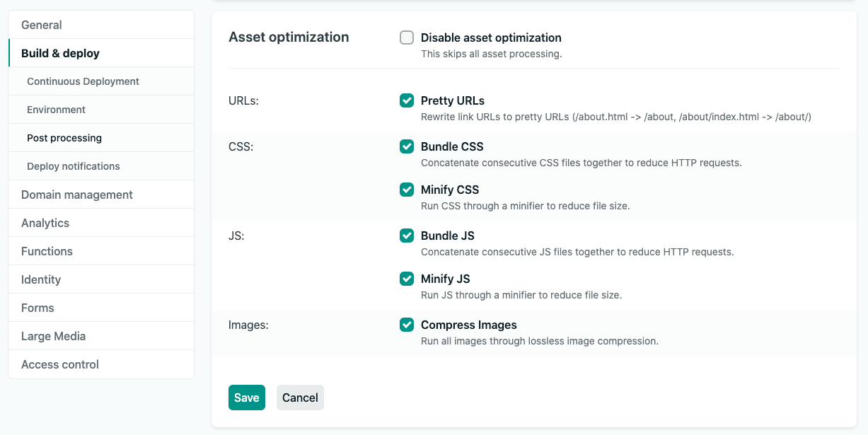Viewport: 868px width, 435px height.
Task: Open the Analytics settings section
Action: pyautogui.click(x=101, y=223)
